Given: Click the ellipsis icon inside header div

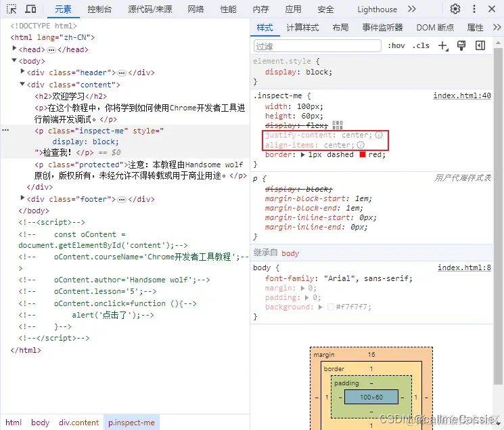Looking at the screenshot, I should tap(122, 73).
